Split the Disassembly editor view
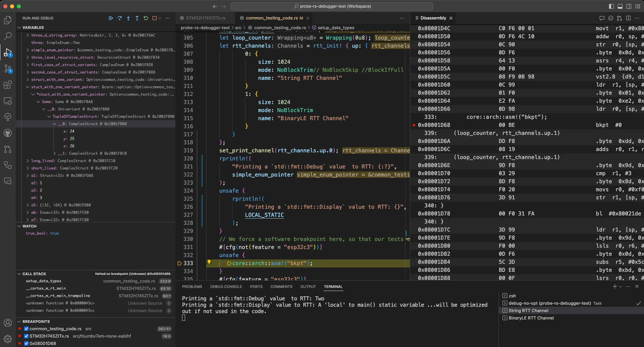644x347 pixels. [628, 18]
